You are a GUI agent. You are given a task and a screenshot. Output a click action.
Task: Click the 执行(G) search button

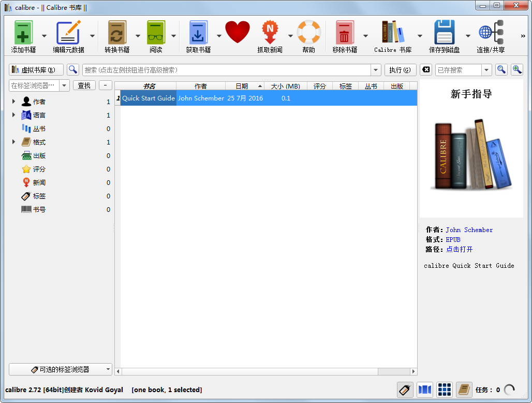pos(400,69)
